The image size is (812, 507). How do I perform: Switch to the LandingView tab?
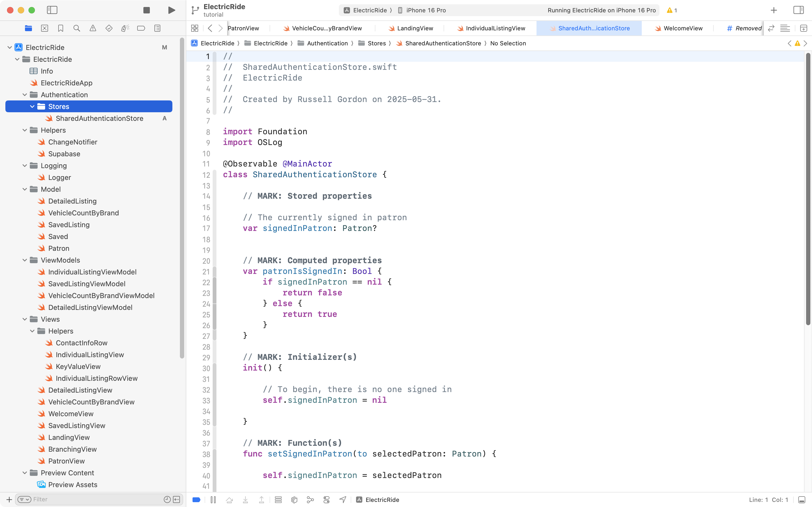coord(415,28)
